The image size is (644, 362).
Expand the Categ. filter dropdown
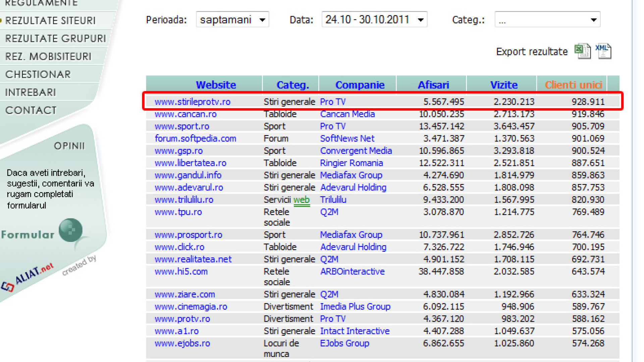[x=547, y=19]
